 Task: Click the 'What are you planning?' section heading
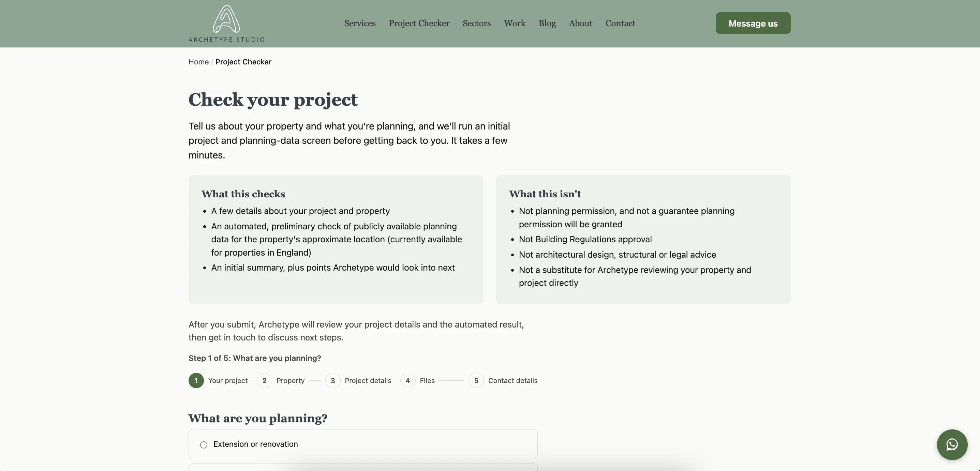257,418
